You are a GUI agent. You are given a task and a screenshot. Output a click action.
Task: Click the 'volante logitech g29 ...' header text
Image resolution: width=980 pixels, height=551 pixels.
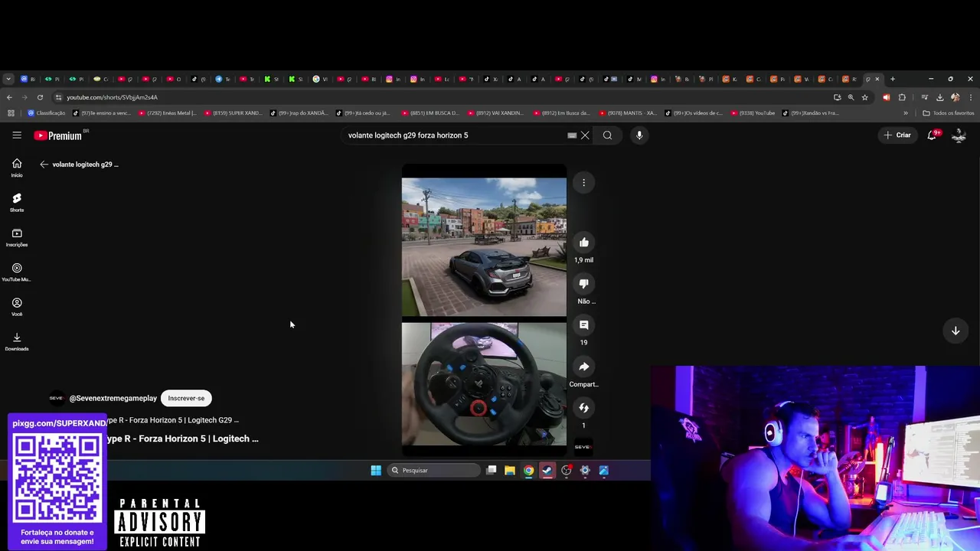point(86,165)
